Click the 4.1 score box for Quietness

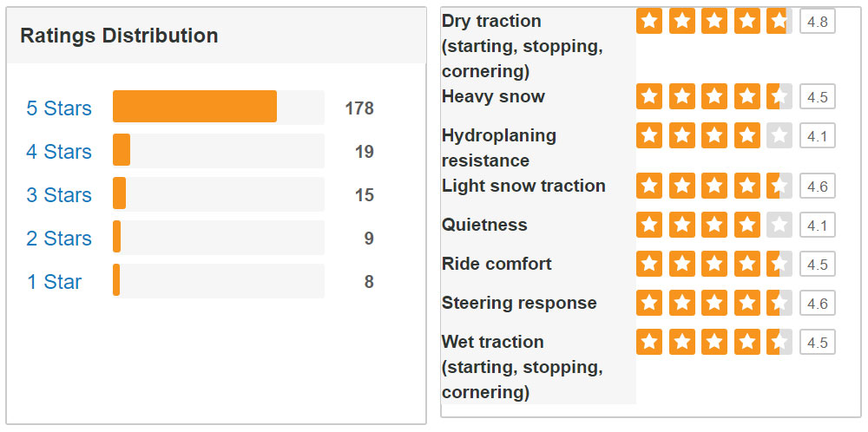click(817, 225)
